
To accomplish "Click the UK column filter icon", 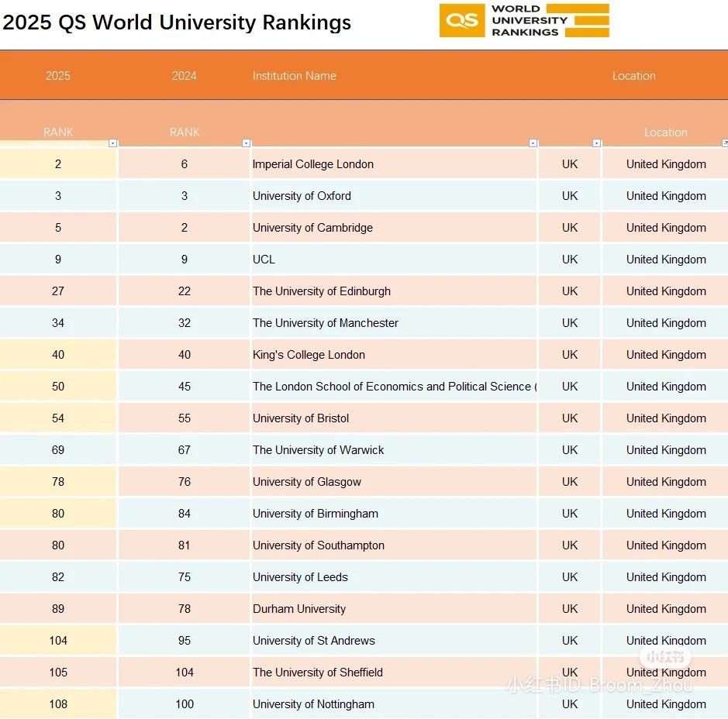I will coord(597,143).
